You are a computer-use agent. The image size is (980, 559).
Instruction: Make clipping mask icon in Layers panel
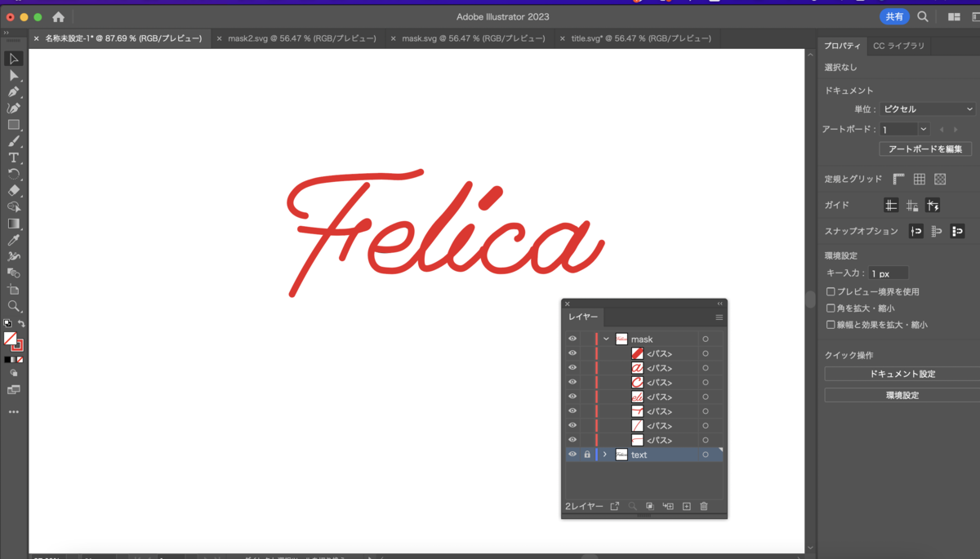(x=650, y=507)
